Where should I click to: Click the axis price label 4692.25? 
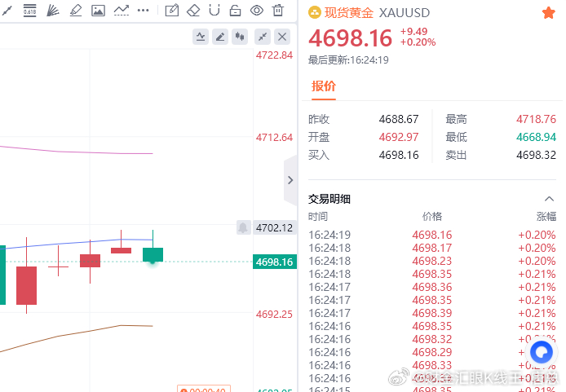click(274, 314)
